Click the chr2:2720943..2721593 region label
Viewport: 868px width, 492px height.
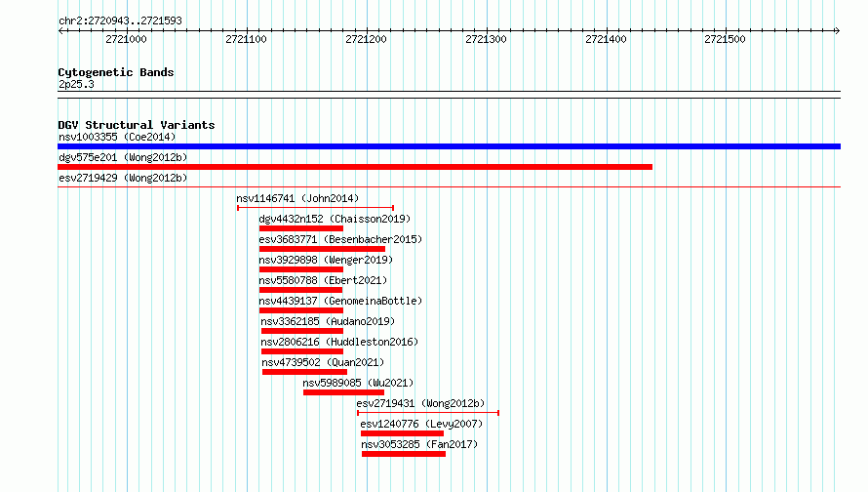tap(120, 21)
